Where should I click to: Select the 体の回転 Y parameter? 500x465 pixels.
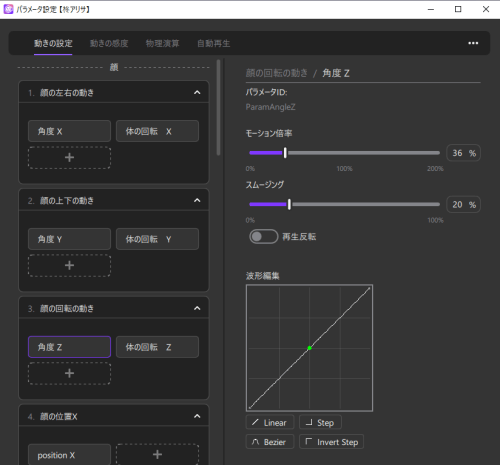pyautogui.click(x=157, y=239)
